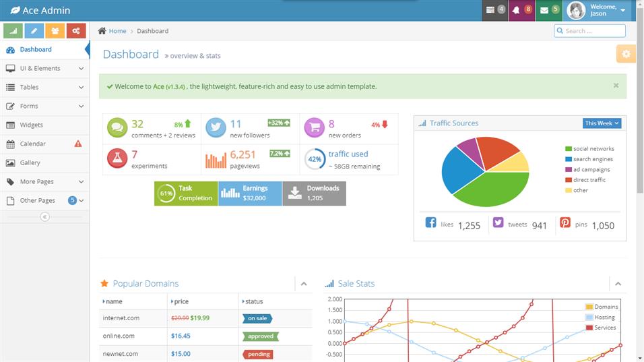This screenshot has height=362, width=644.
Task: Open the tasks icon with badge 4
Action: click(x=495, y=10)
